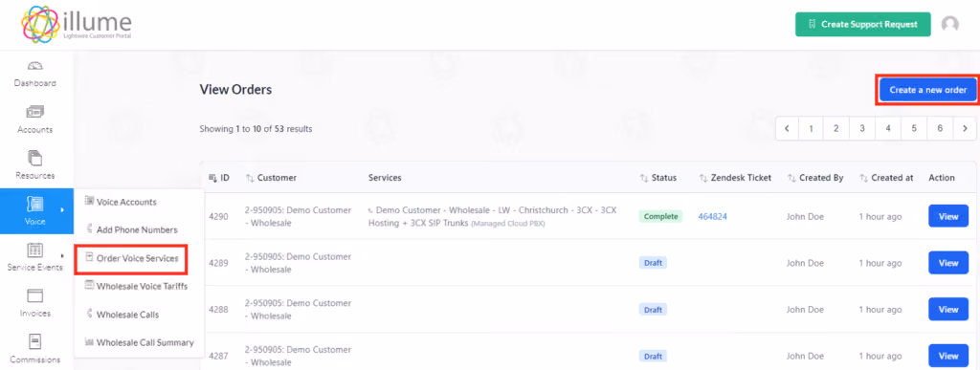Viewport: 980px width, 370px height.
Task: Open the Resources sidebar icon
Action: tap(35, 159)
